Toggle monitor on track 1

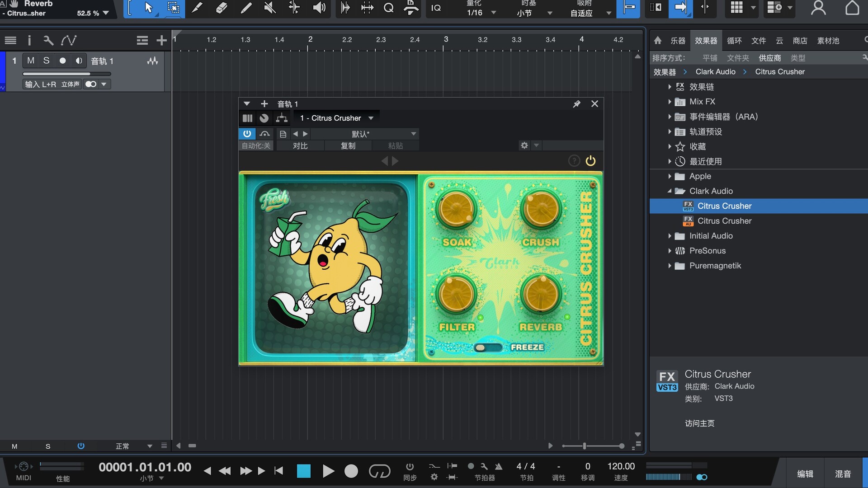point(79,61)
